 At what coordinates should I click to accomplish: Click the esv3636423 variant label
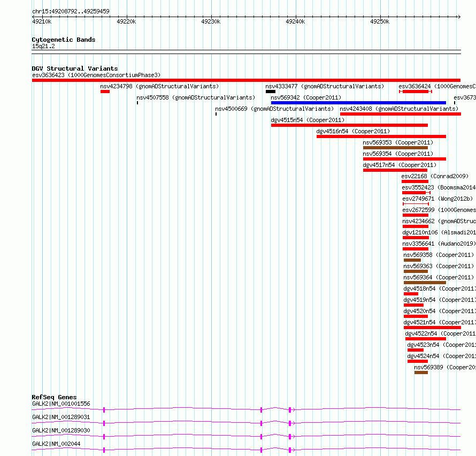click(x=96, y=75)
